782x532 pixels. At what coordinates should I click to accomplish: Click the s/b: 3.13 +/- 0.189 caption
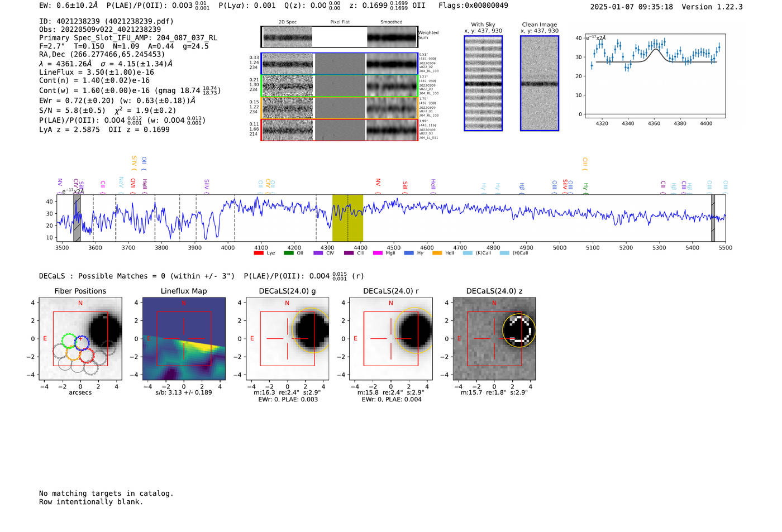pos(184,392)
